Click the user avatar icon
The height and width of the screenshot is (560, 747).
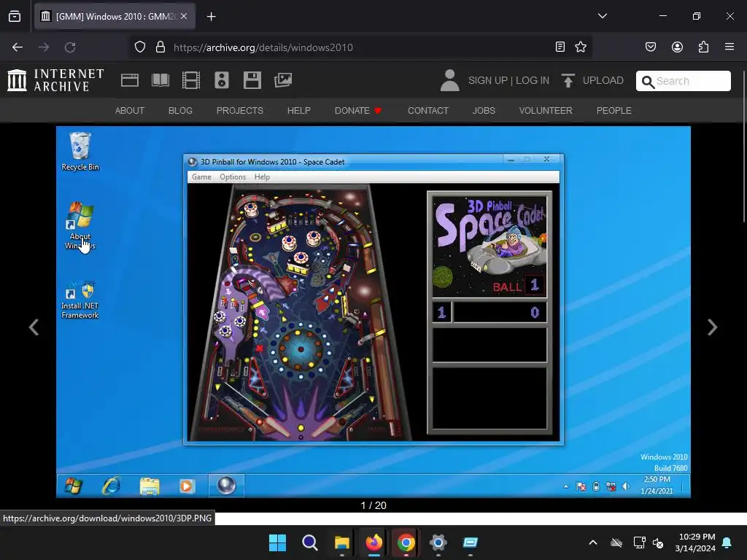[x=449, y=80]
